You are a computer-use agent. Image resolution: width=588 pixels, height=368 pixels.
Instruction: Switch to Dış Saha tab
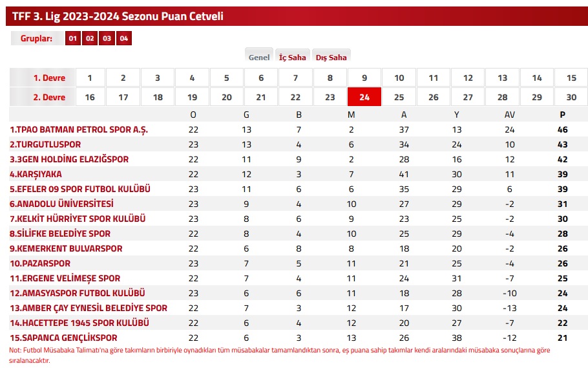coord(331,57)
